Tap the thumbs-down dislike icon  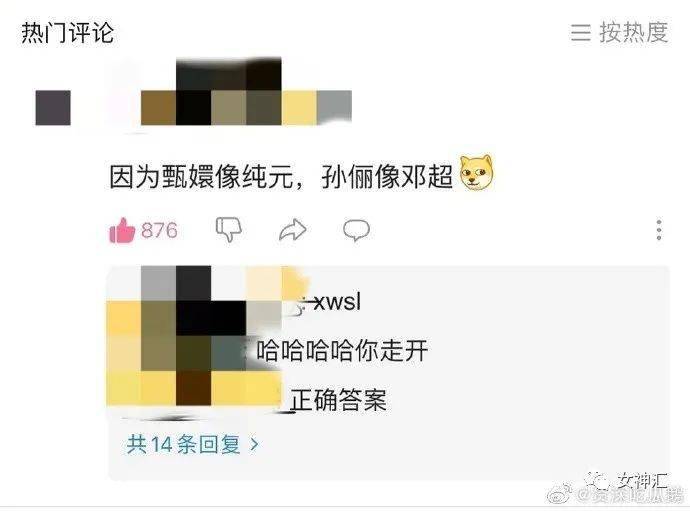pos(228,229)
